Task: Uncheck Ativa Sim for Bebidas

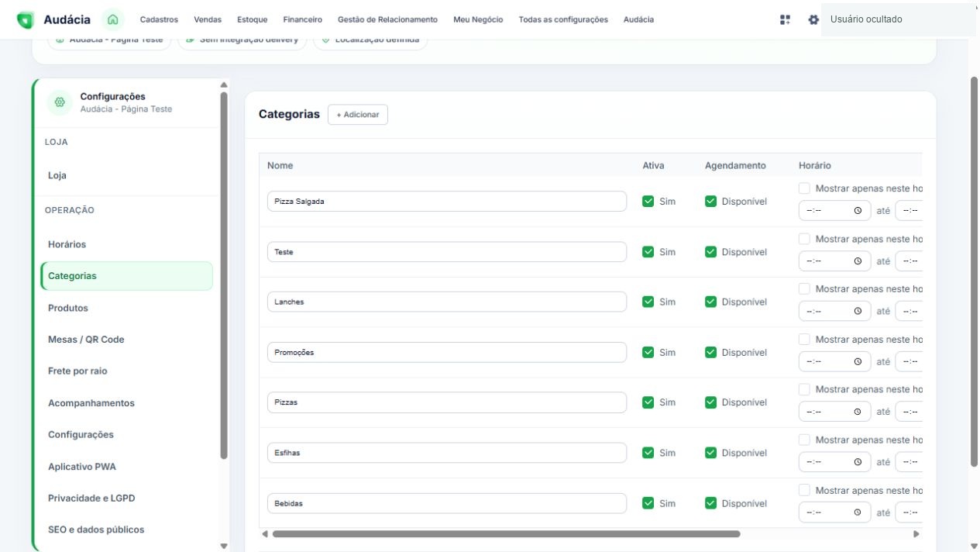Action: (x=648, y=503)
